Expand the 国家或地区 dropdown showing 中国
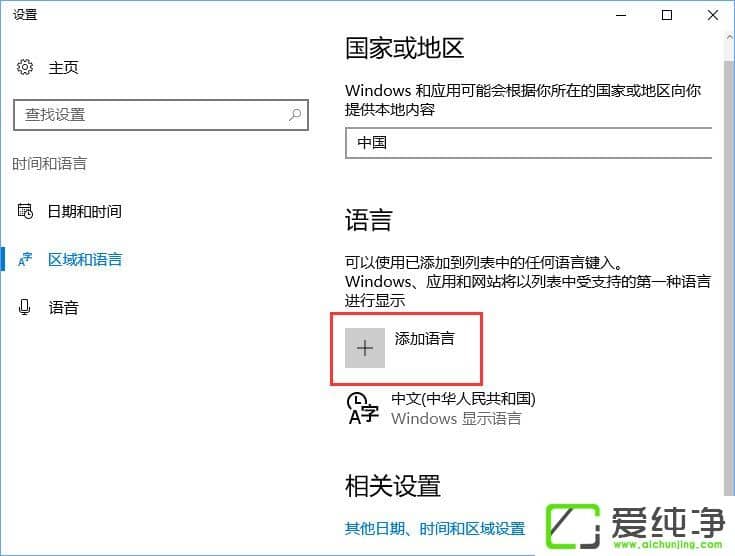The height and width of the screenshot is (556, 735). click(530, 143)
